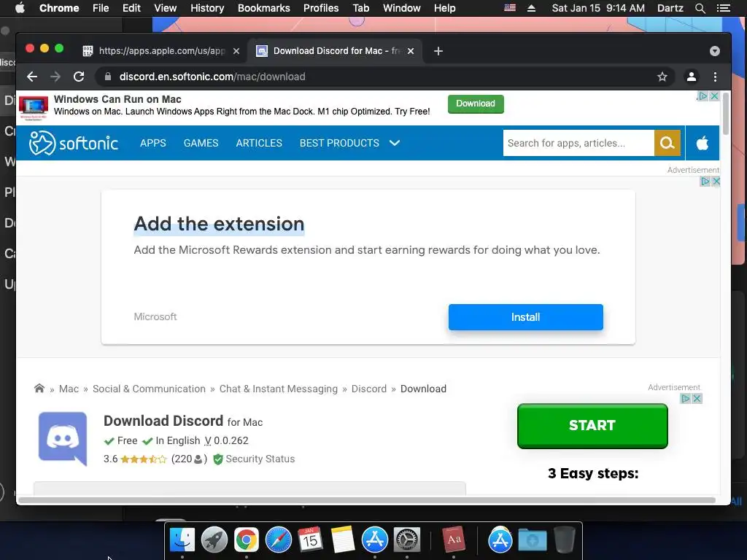
Task: Switch to the apps.apple.com tab
Action: tap(161, 51)
